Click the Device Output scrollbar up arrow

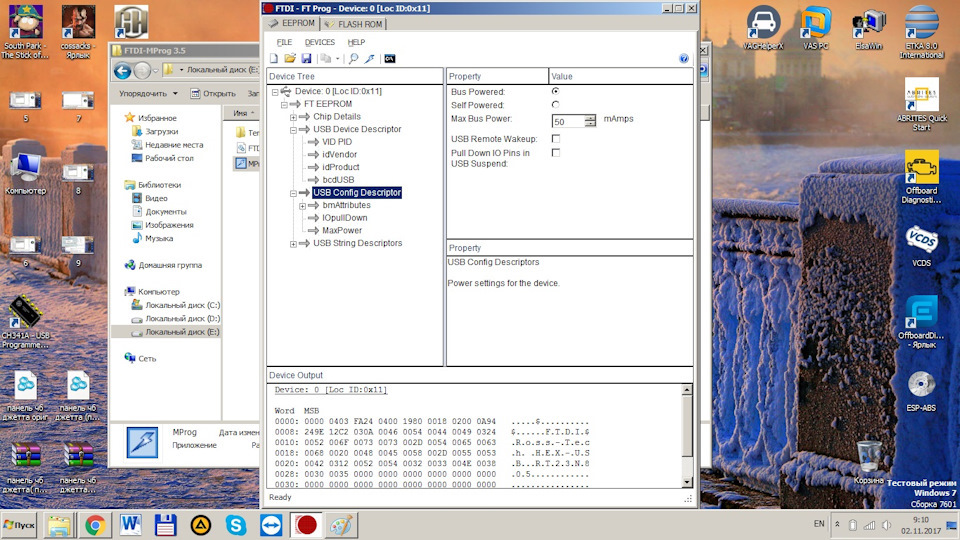click(687, 390)
